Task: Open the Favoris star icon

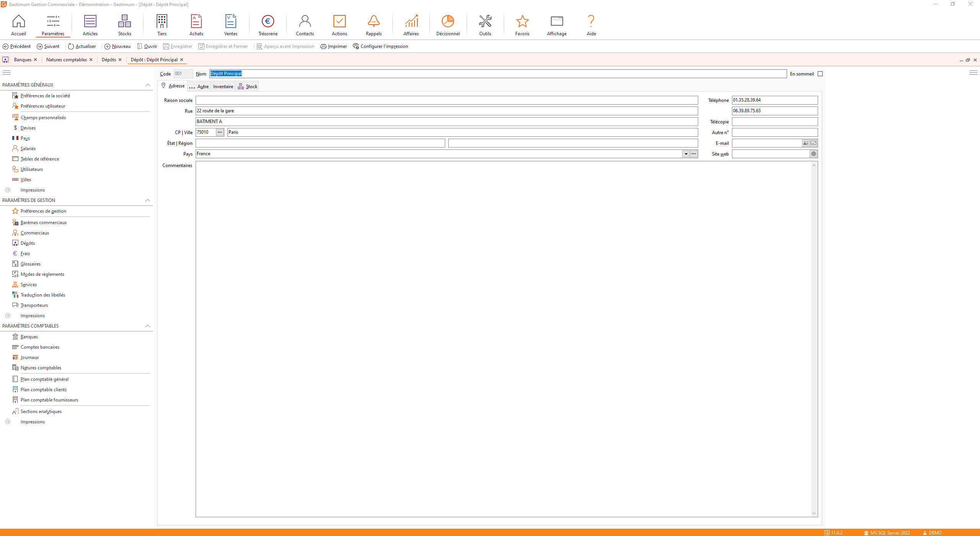Action: point(522,25)
